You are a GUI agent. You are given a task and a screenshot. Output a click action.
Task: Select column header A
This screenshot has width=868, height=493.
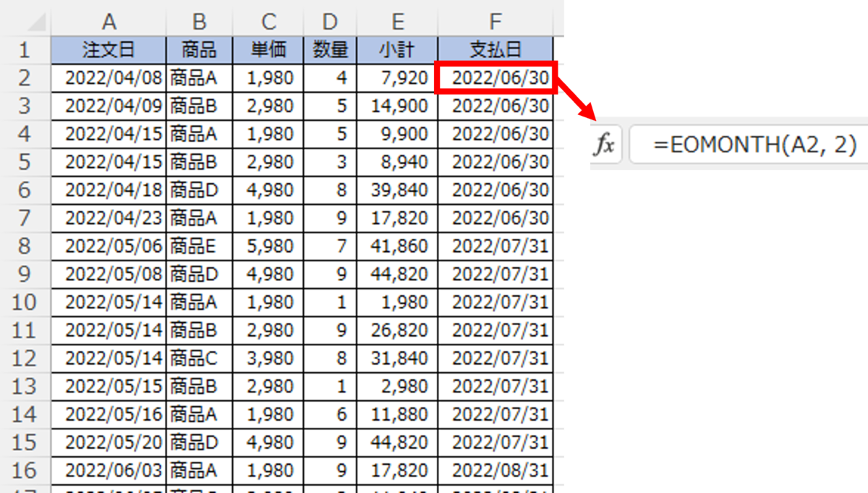point(109,21)
